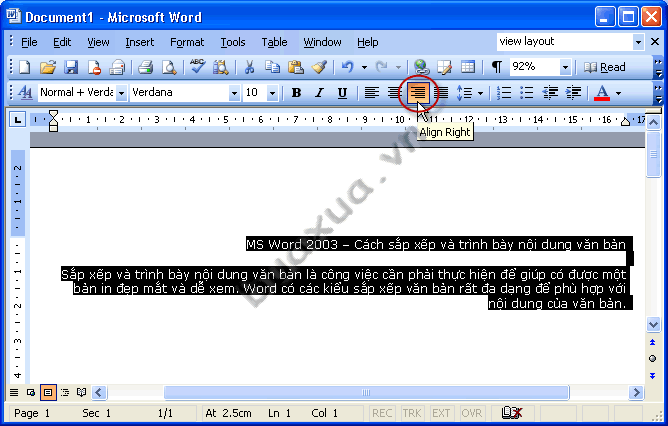Set Center alignment
This screenshot has height=426, width=668.
[394, 92]
